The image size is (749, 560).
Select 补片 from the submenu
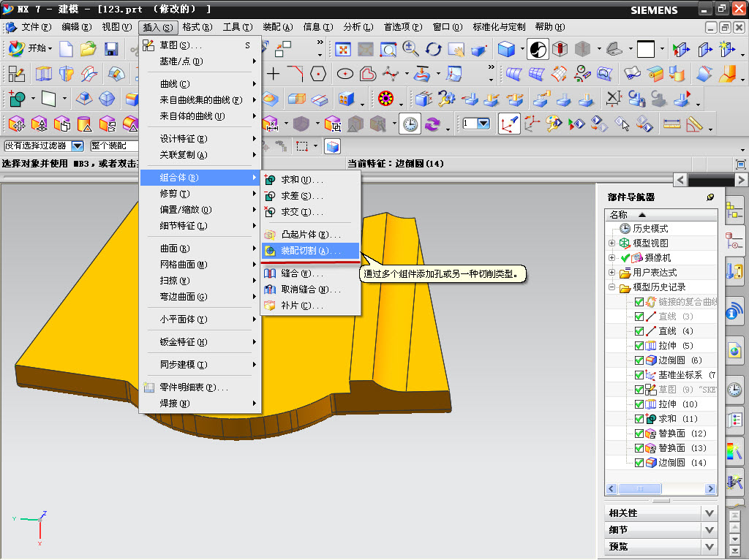point(310,306)
